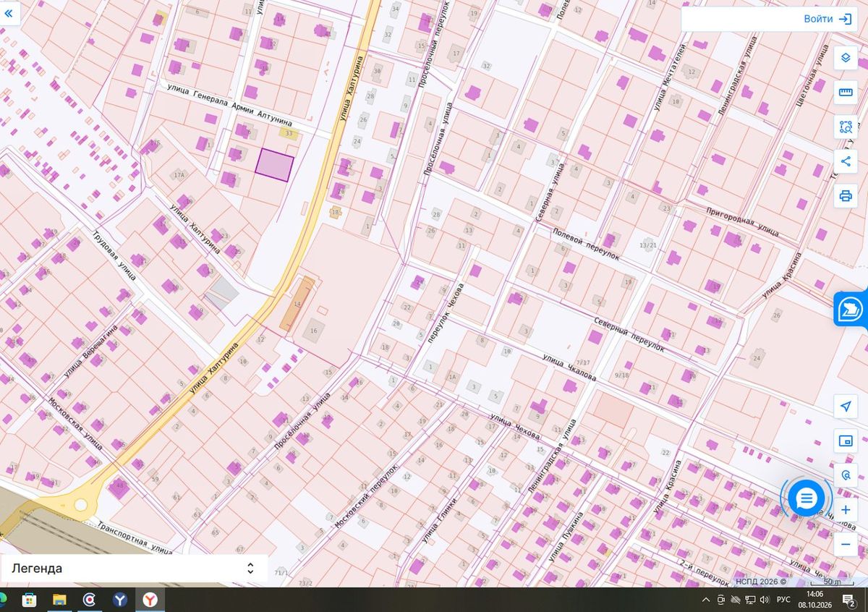
Task: Zoom out with the minus button
Action: (846, 544)
